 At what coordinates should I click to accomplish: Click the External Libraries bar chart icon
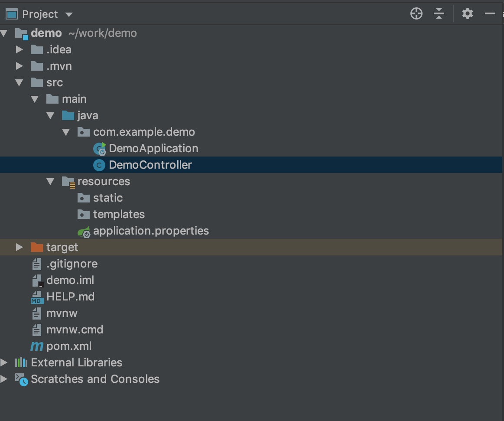[x=21, y=362]
